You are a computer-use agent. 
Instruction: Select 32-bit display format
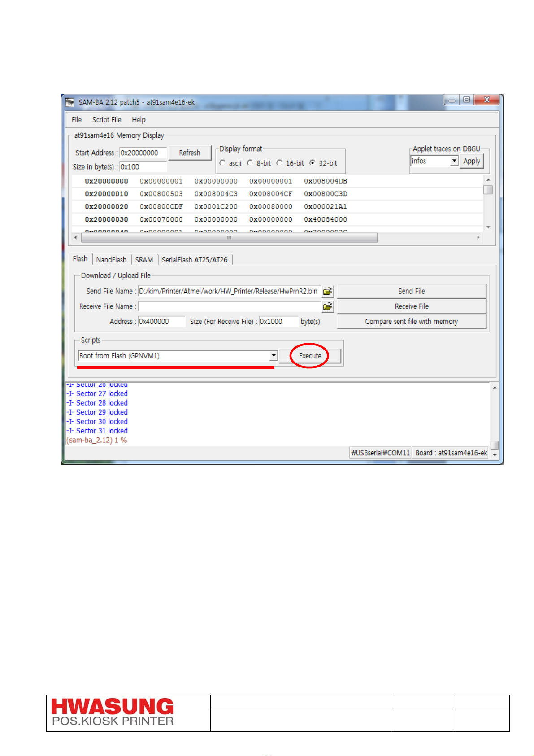313,163
